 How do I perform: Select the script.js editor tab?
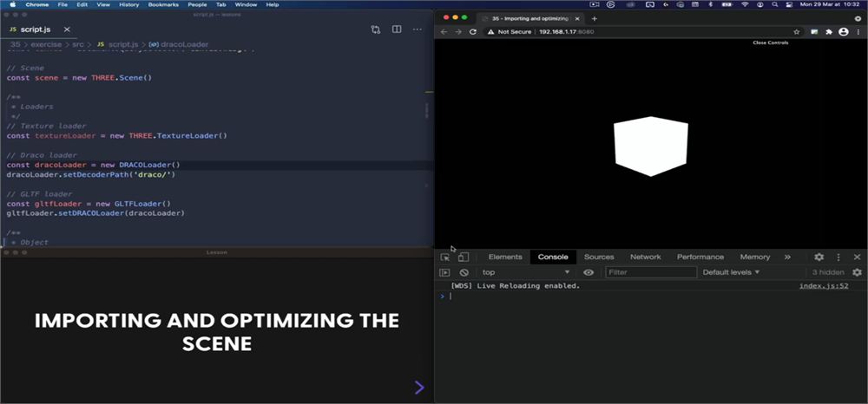pos(36,29)
